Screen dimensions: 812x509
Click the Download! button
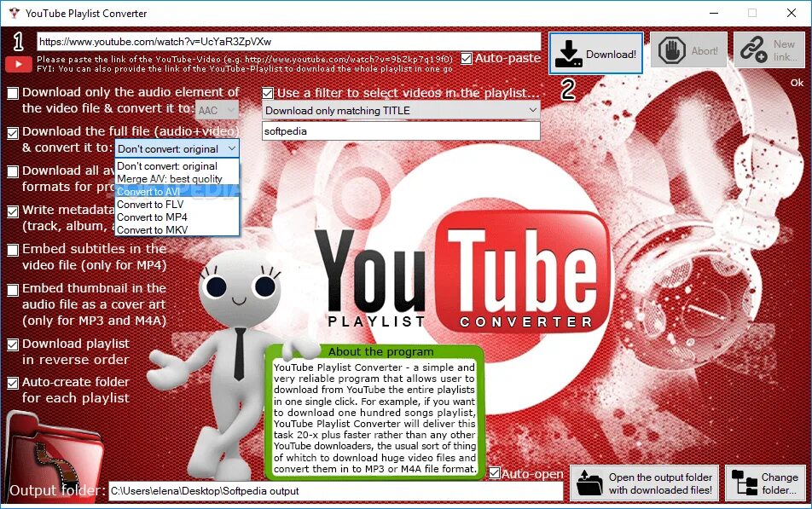pyautogui.click(x=595, y=54)
